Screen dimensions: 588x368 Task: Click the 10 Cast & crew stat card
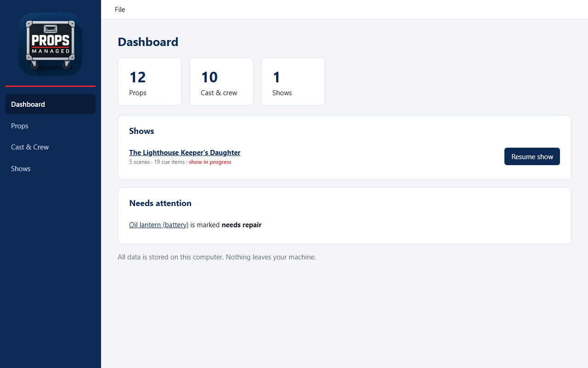(221, 81)
